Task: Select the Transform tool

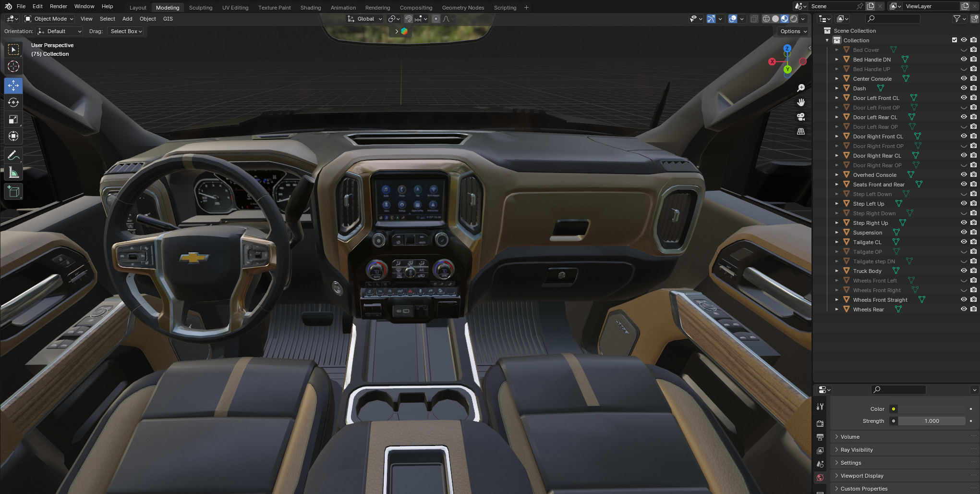Action: coord(13,136)
